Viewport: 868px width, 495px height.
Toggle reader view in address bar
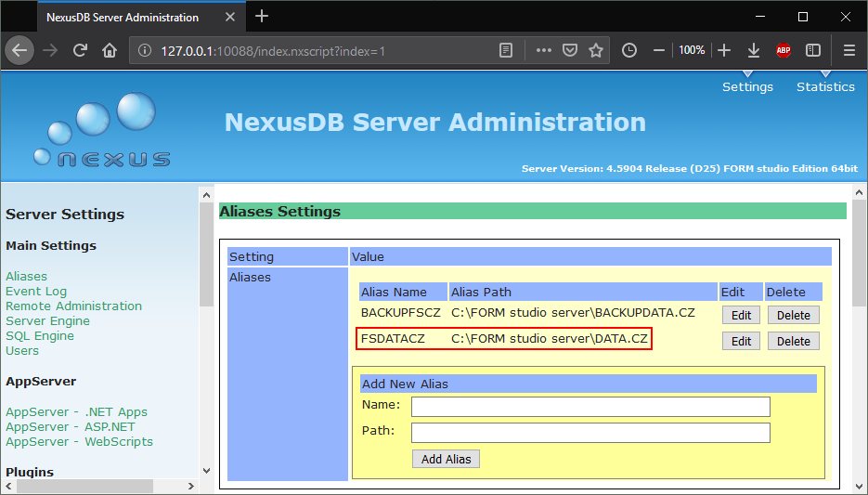click(x=506, y=50)
